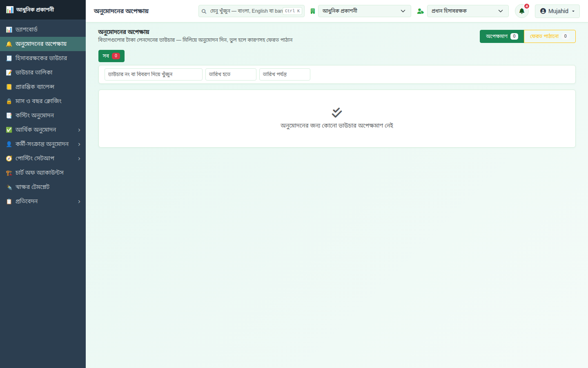Viewport: 588px width, 368px height.
Task: Expand the পোস্টিং সেটআপ submenu chevron
Action: click(79, 159)
